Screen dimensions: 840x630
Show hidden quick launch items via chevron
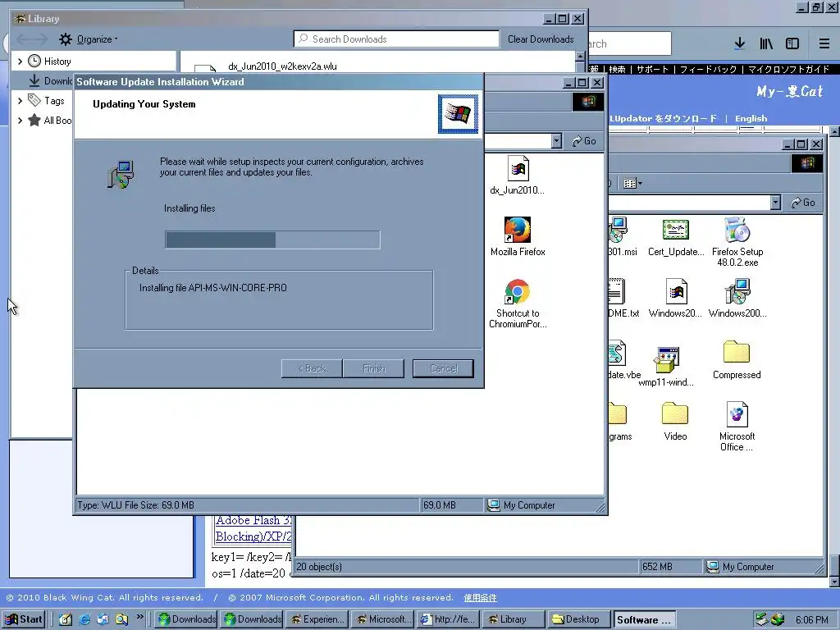coord(139,617)
